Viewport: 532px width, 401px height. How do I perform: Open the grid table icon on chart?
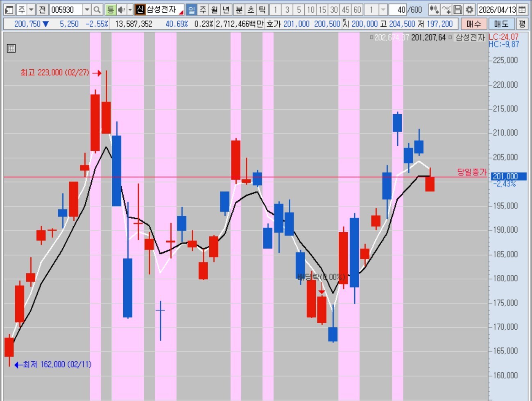click(11, 48)
